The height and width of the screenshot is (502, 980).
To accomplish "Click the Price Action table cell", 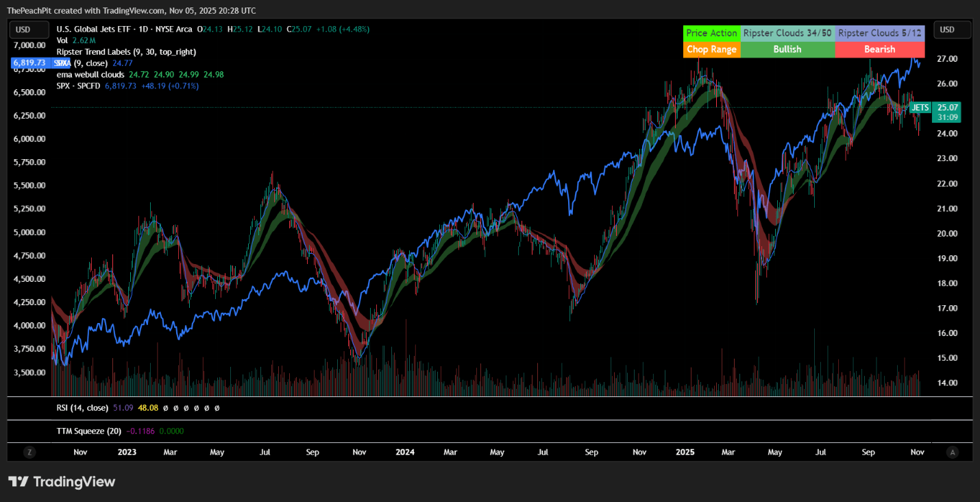I will coord(712,33).
